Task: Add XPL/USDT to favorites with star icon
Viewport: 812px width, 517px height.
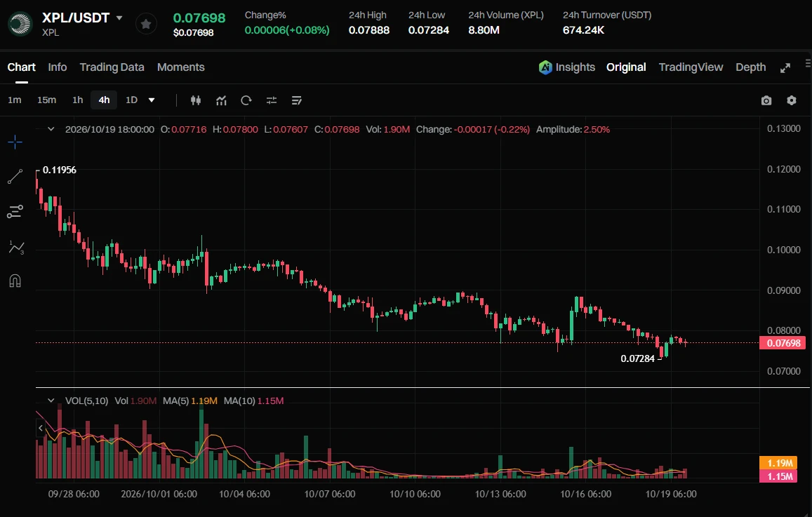Action: pyautogui.click(x=146, y=24)
